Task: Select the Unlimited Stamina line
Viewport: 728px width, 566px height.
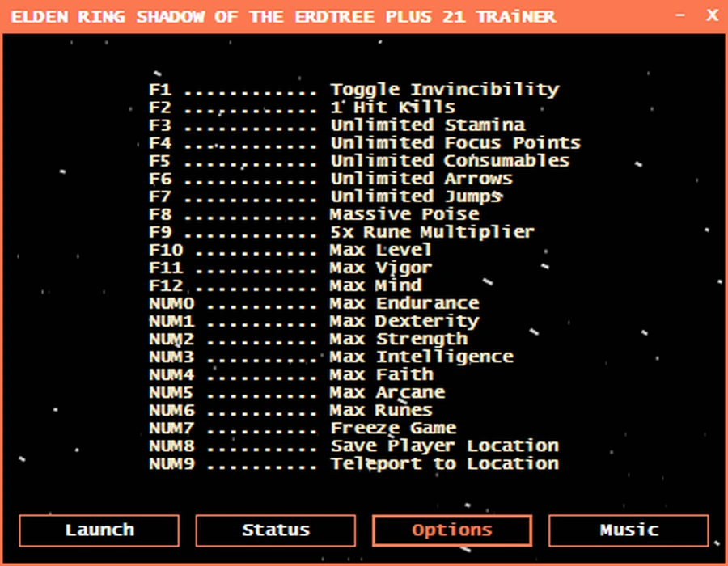Action: click(336, 125)
